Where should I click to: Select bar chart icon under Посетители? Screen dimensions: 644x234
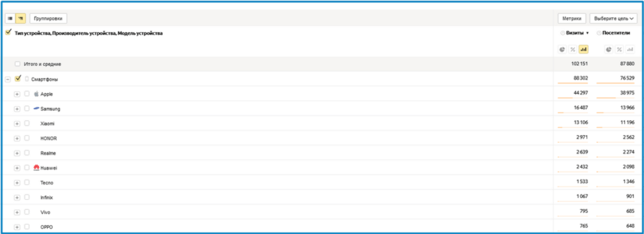629,49
